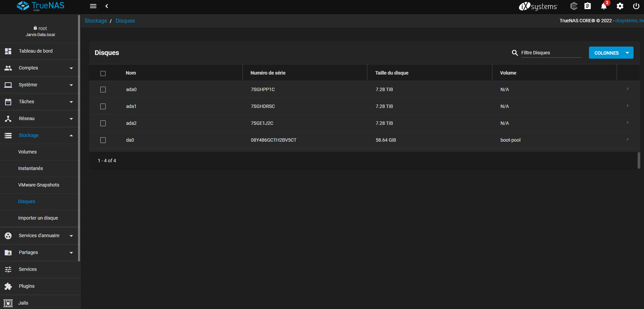
Task: Click the Stockage storage icon
Action: [8, 135]
